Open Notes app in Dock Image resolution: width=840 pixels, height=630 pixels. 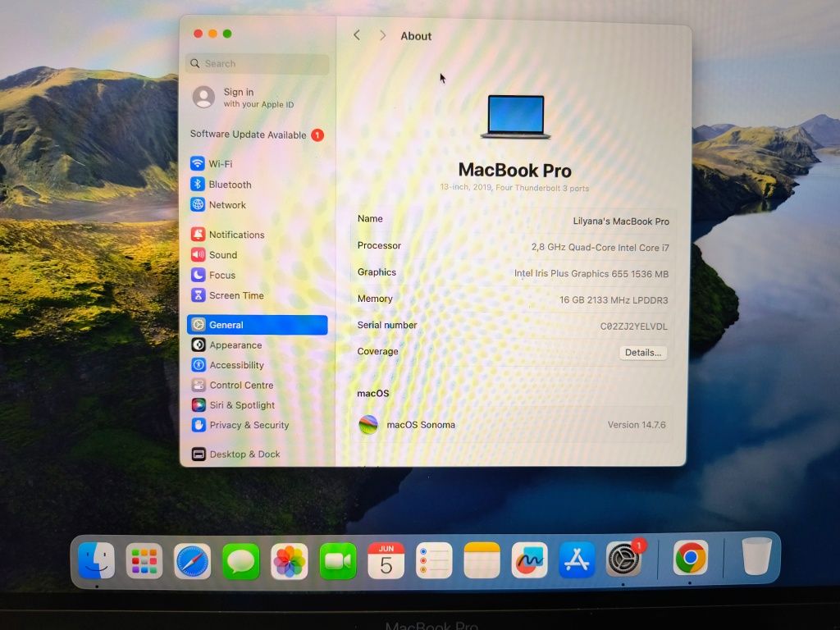click(482, 560)
